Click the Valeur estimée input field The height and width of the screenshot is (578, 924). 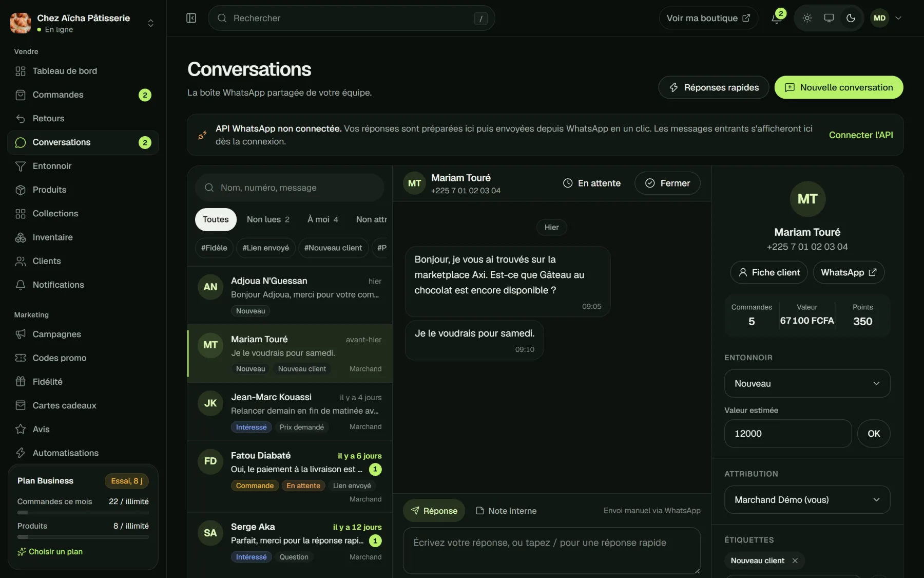[x=788, y=433]
